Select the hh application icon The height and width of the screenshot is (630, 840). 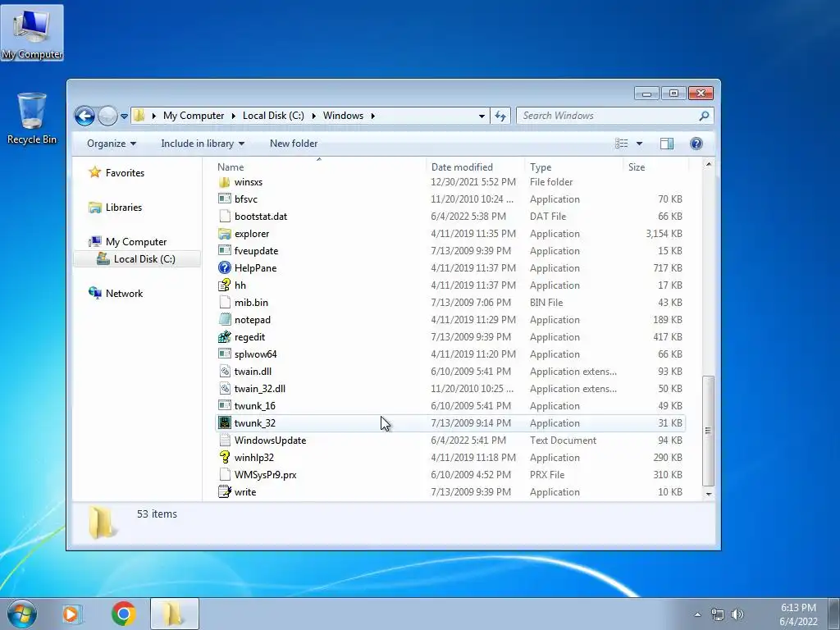225,285
